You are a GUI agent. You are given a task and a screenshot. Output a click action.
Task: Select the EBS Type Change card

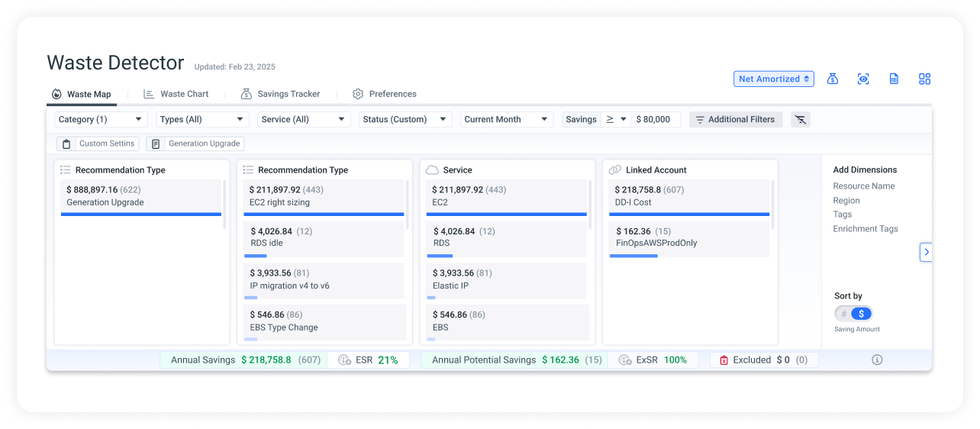(324, 321)
